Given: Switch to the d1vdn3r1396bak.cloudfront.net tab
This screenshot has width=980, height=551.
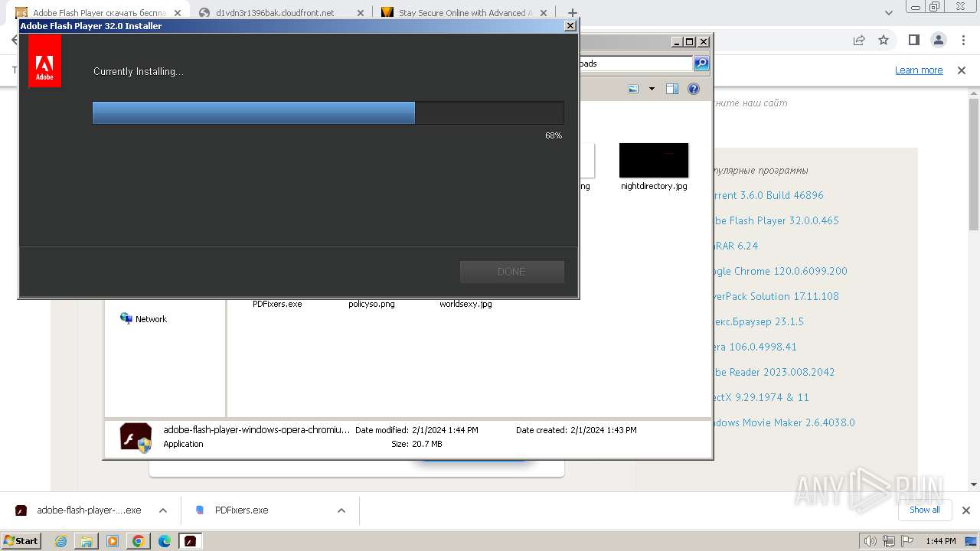Looking at the screenshot, I should click(x=275, y=13).
